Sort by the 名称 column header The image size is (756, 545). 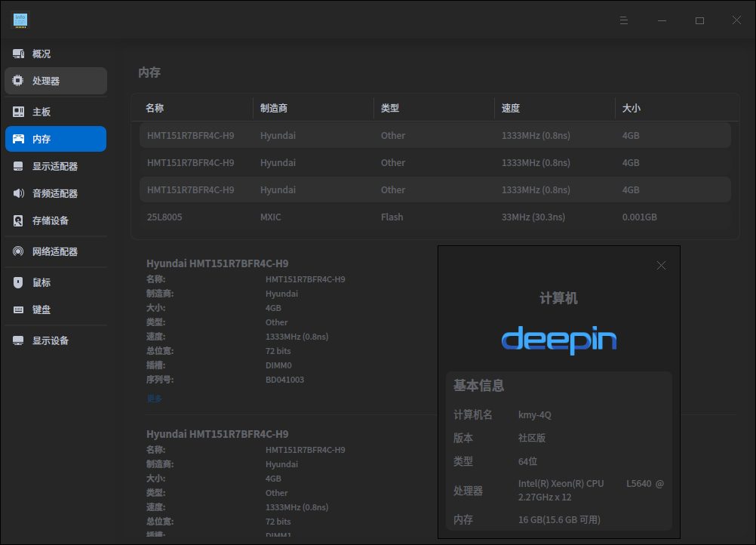pos(154,108)
